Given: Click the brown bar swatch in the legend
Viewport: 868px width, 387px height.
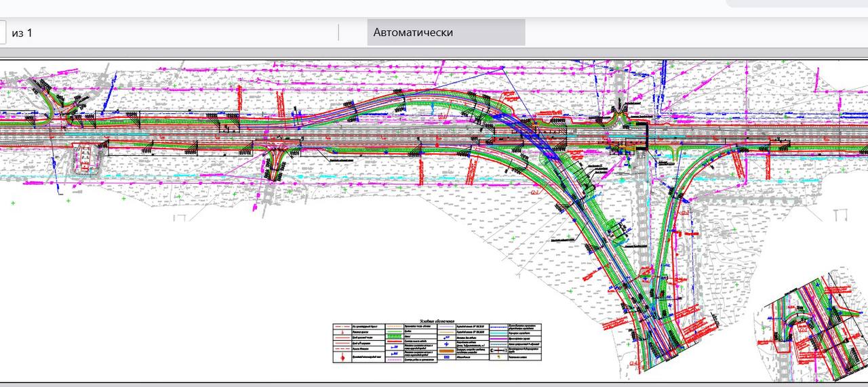Looking at the screenshot, I should [446, 351].
